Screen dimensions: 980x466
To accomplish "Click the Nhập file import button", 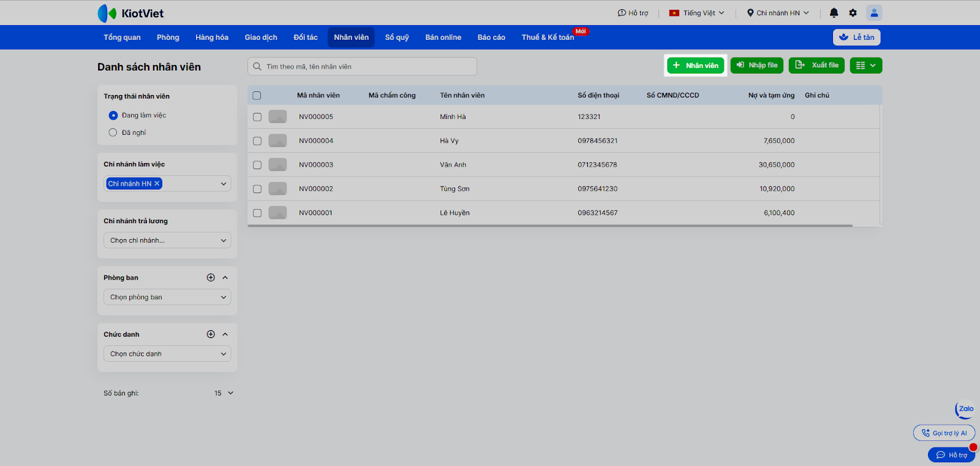I will [x=757, y=66].
